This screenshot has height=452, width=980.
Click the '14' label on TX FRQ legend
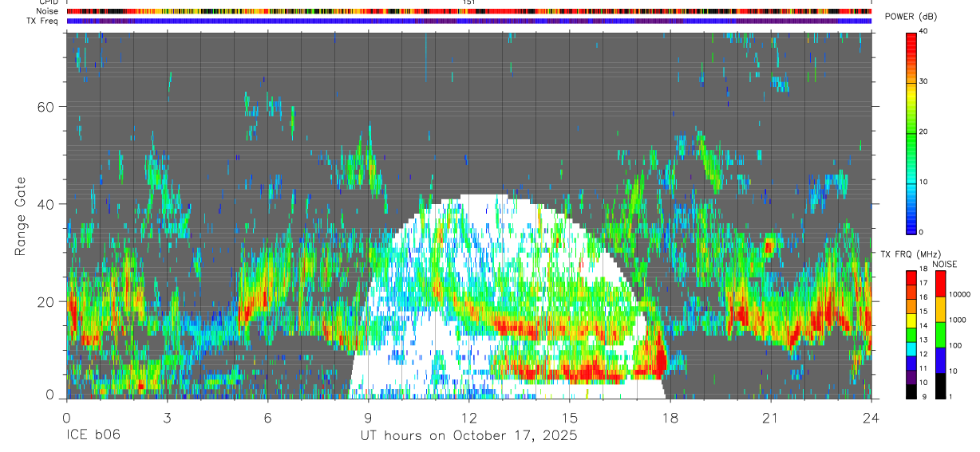point(924,325)
